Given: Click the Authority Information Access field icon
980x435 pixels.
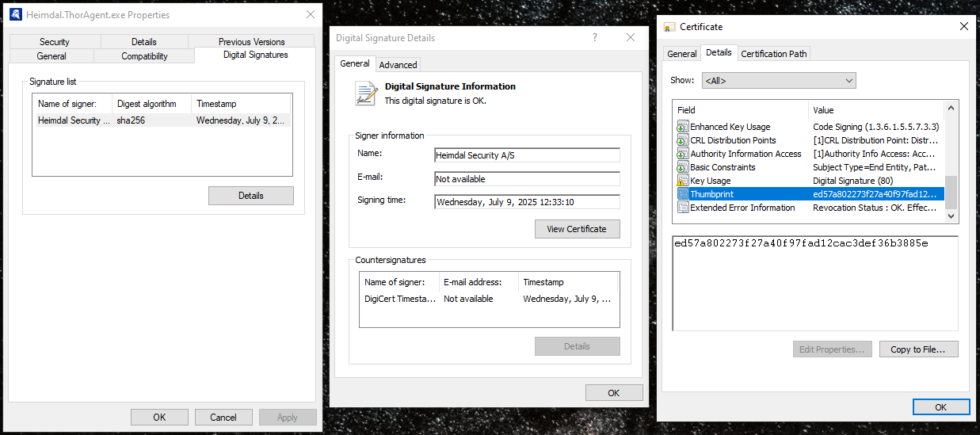Looking at the screenshot, I should point(683,154).
